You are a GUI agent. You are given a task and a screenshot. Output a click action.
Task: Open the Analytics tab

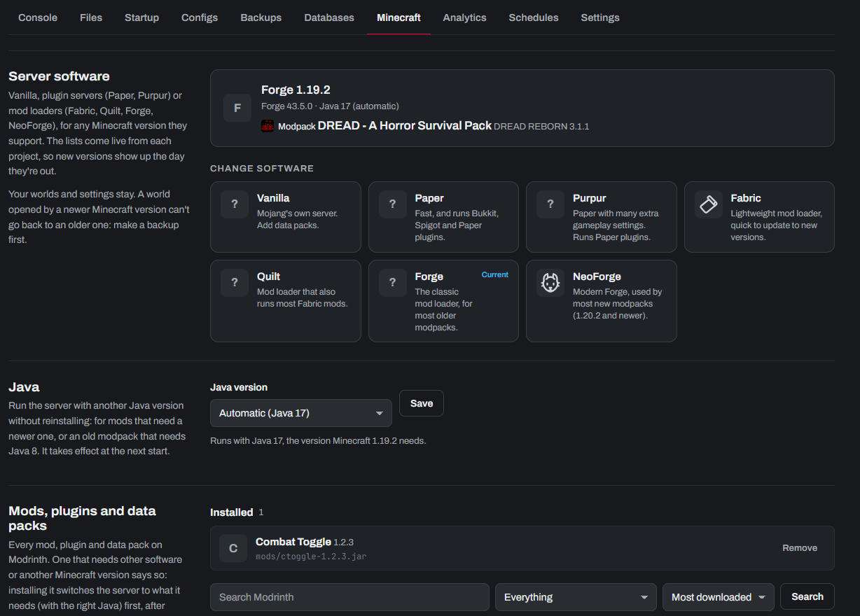464,17
